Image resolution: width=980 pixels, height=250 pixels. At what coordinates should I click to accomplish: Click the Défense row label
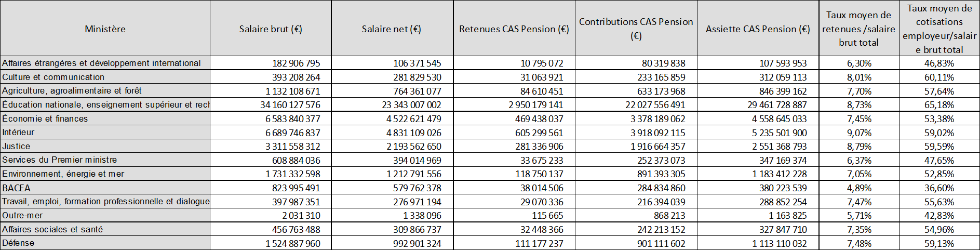[18, 243]
